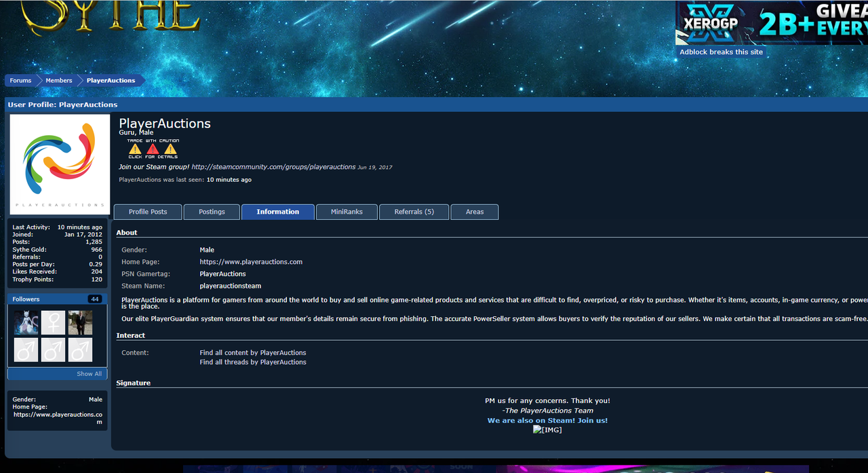Screen dimensions: 868x473
Task: Click the Sythe Gold value 966
Action: coord(96,250)
